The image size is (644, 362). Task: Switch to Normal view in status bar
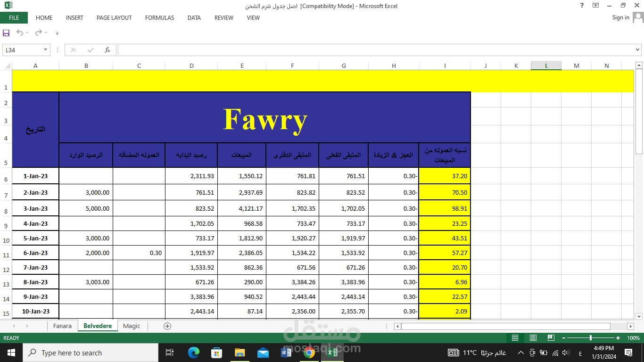click(515, 338)
